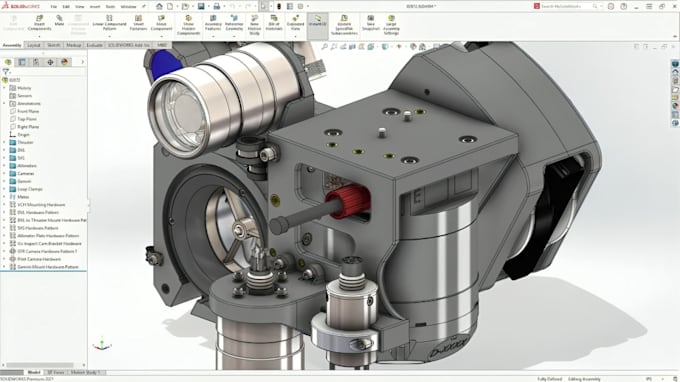
Task: Open the Tools menu
Action: pos(110,7)
